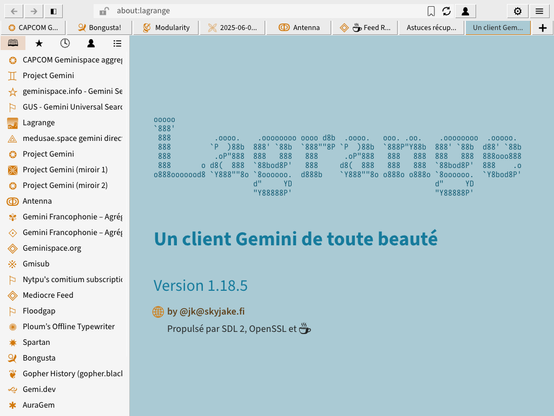The width and height of the screenshot is (554, 416).
Task: Switch to the Feed R... tab
Action: pyautogui.click(x=366, y=28)
